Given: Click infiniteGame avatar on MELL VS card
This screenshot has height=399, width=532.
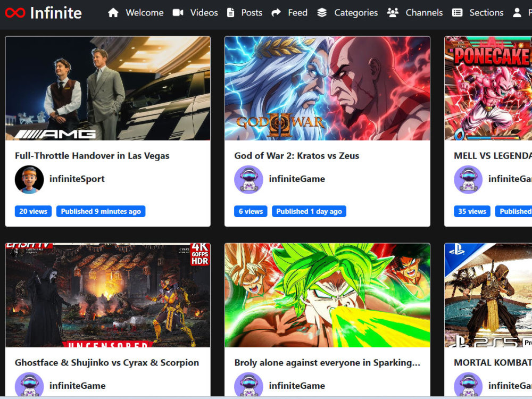Looking at the screenshot, I should point(468,179).
